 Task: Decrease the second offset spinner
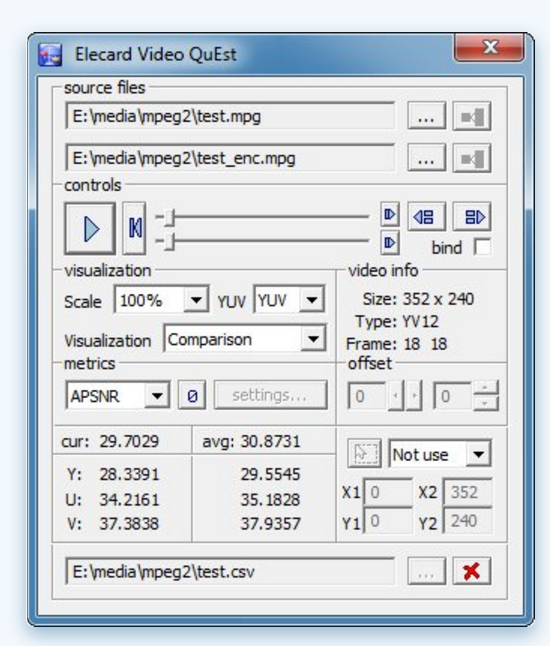(485, 403)
